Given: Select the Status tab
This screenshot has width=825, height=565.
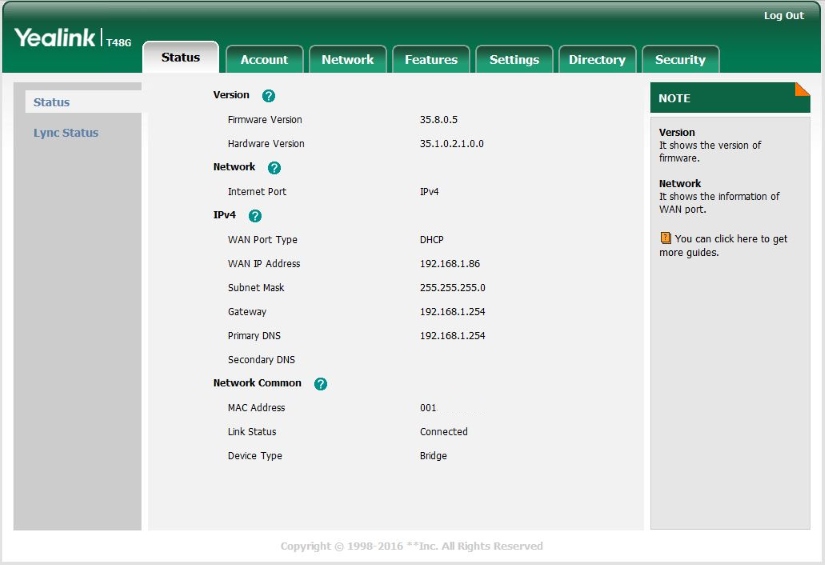Looking at the screenshot, I should [x=181, y=58].
